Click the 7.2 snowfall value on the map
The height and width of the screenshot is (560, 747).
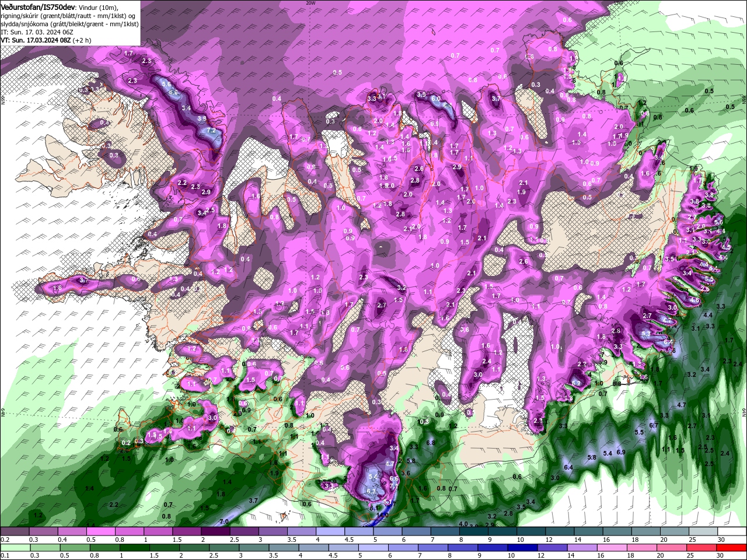212,131
